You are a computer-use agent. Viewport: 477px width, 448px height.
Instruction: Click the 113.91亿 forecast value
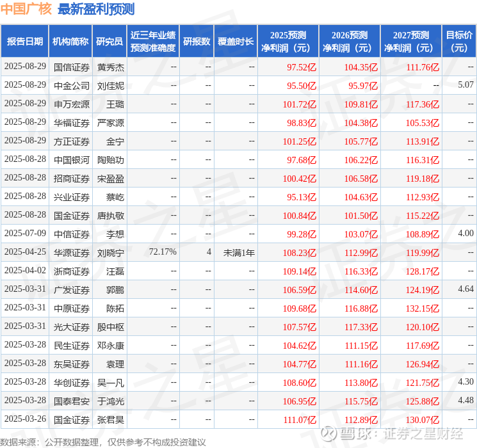pos(423,141)
